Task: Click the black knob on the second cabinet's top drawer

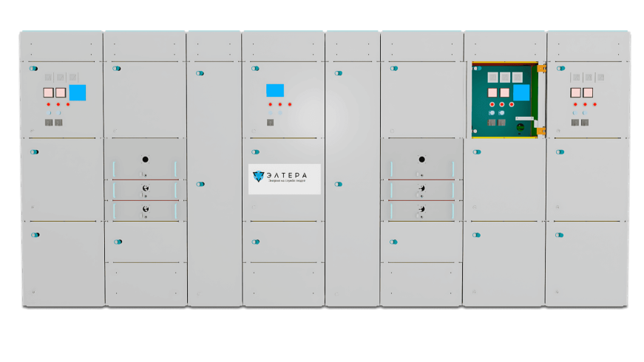Action: coord(145,160)
